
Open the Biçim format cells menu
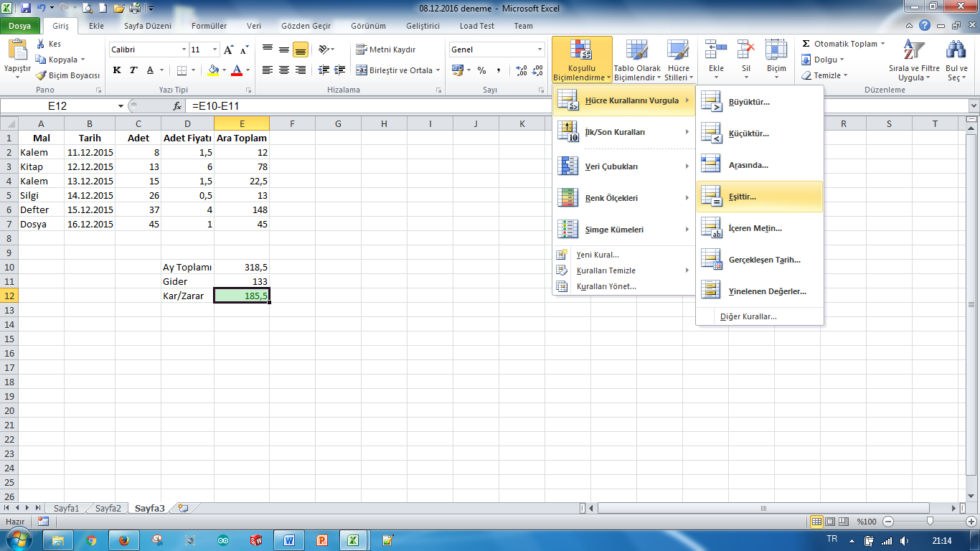point(776,60)
